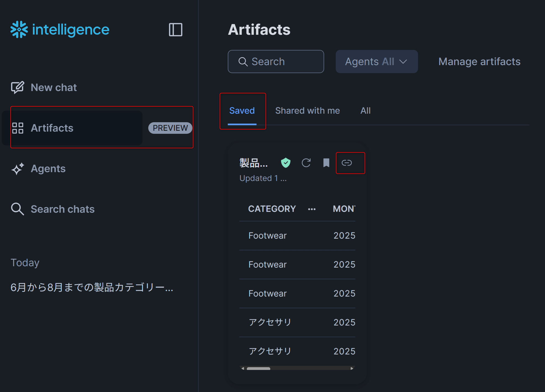Switch to the All tab
The width and height of the screenshot is (545, 392).
[365, 111]
